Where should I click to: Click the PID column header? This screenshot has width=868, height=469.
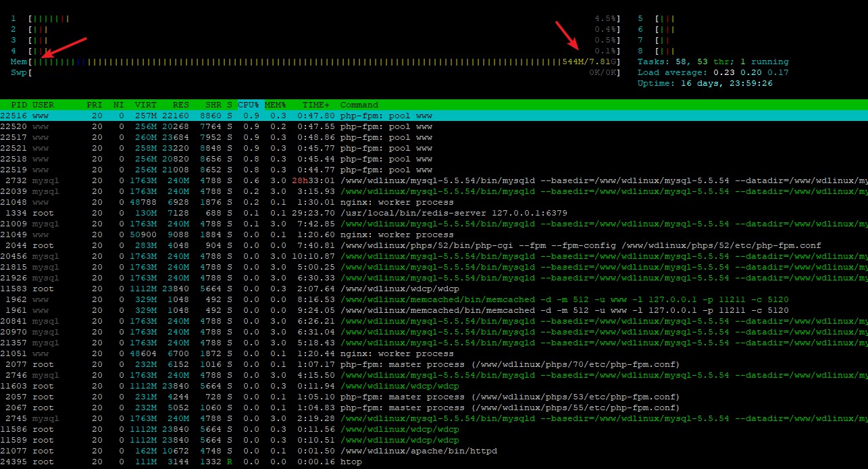click(x=19, y=105)
